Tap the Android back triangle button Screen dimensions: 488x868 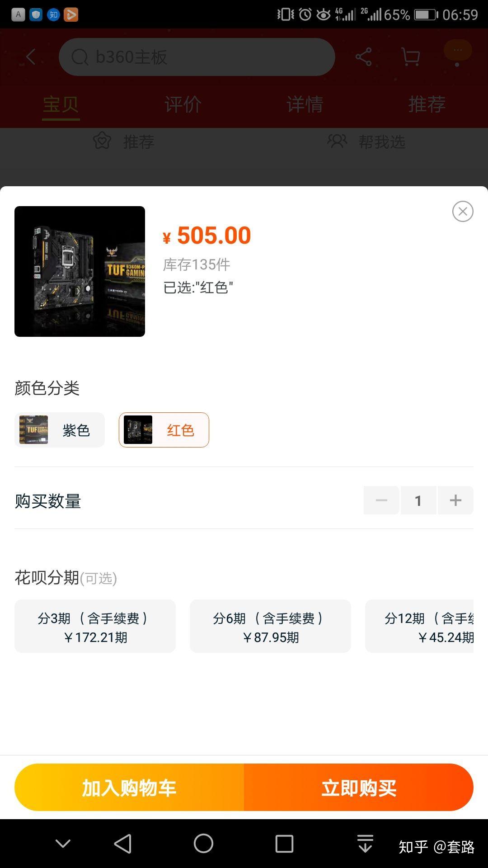click(x=122, y=844)
